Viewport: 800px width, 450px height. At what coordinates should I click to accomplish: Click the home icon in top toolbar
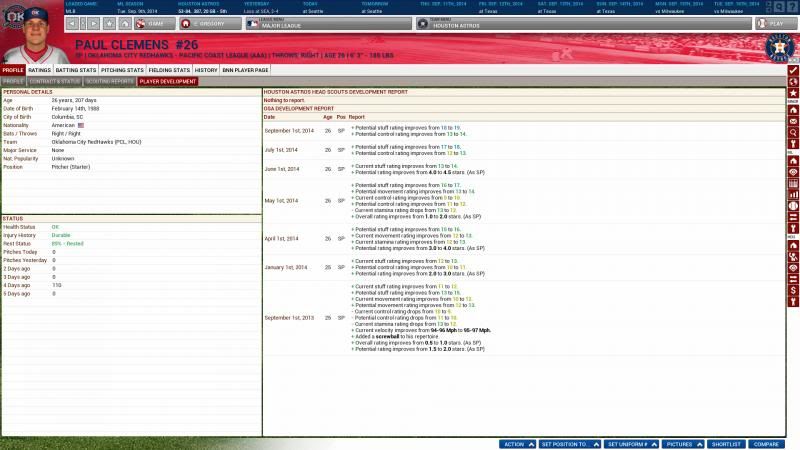coord(125,23)
